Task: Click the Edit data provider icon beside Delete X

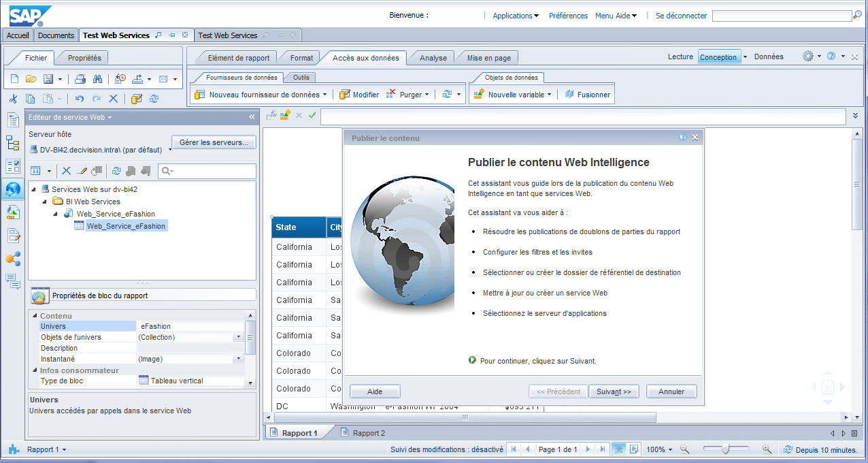Action: point(137,99)
